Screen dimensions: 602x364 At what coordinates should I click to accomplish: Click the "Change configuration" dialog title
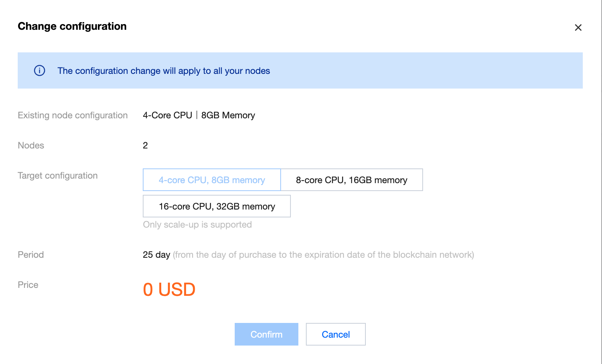point(72,26)
